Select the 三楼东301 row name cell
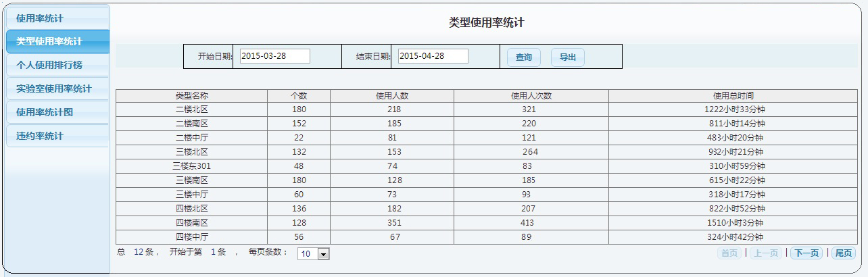Image resolution: width=868 pixels, height=277 pixels. (191, 166)
